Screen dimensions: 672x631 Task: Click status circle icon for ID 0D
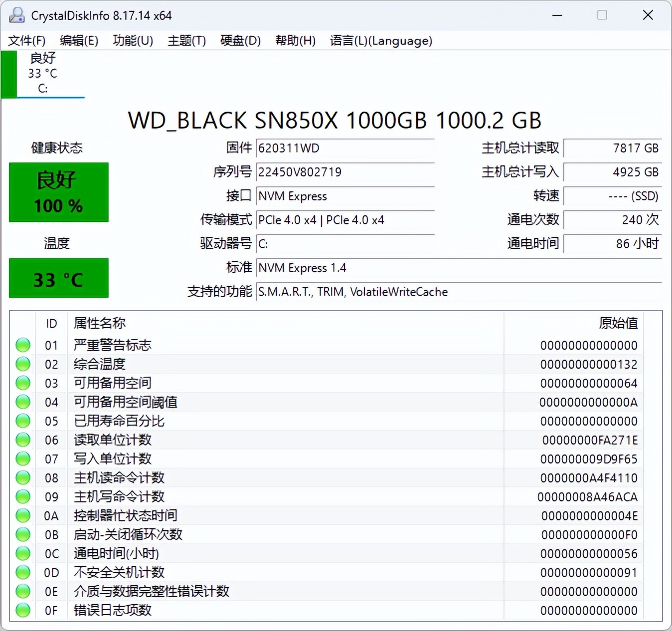[23, 572]
